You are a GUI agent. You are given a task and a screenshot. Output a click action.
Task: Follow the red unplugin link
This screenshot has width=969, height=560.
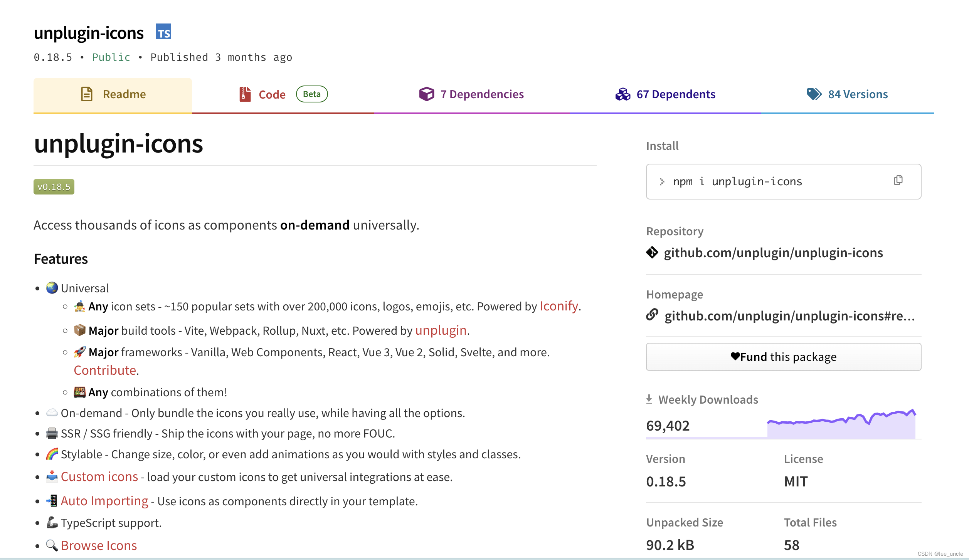(x=441, y=330)
